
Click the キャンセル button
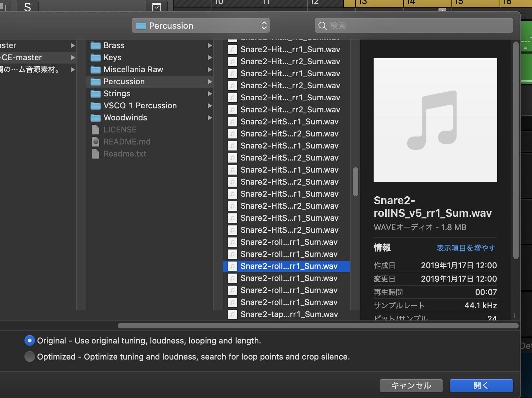point(411,386)
